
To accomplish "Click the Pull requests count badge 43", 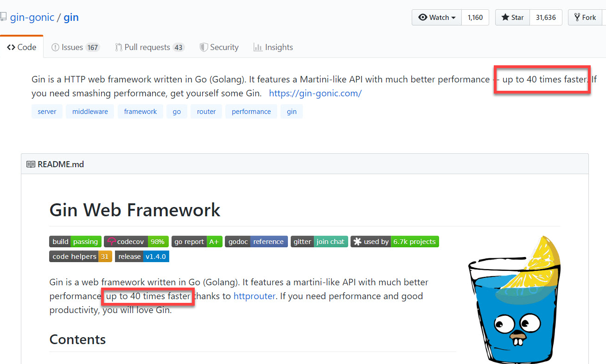I will pyautogui.click(x=179, y=47).
